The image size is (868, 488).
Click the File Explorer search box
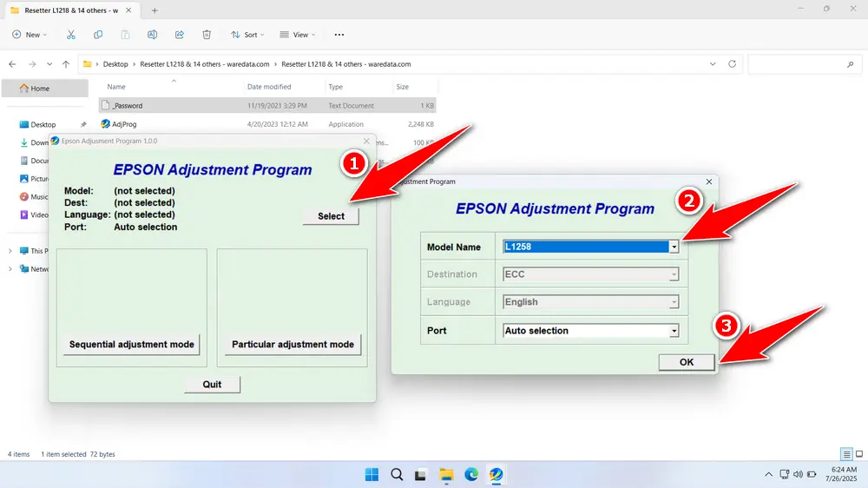805,64
